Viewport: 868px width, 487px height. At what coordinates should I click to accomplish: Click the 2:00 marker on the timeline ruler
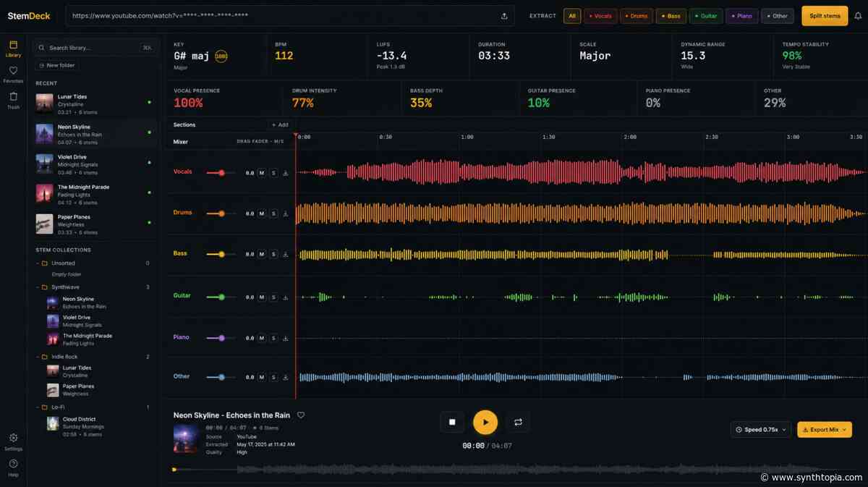[630, 137]
